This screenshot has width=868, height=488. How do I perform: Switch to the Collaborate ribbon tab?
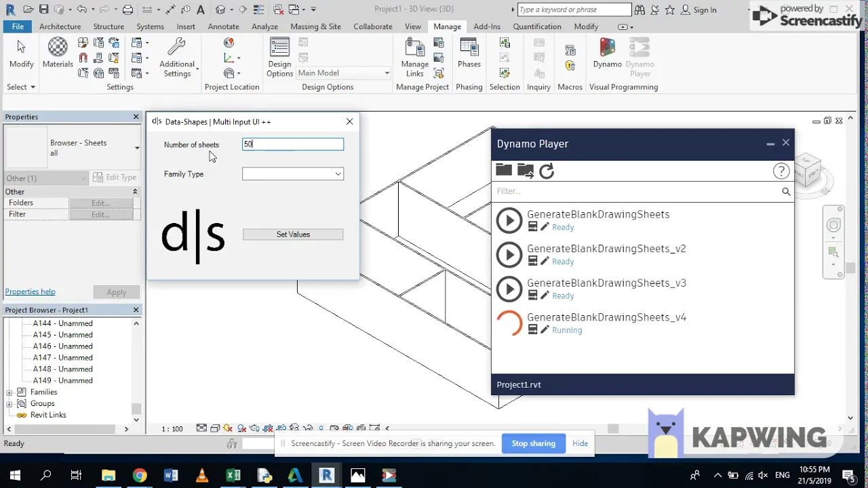(x=372, y=26)
